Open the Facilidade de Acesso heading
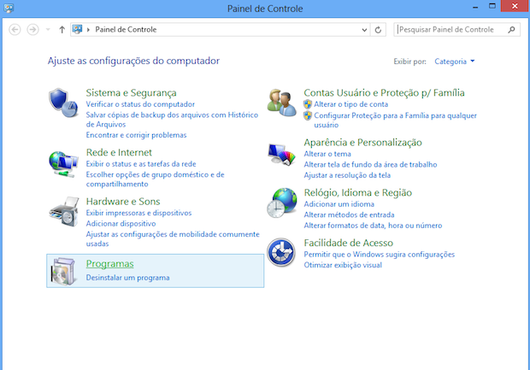This screenshot has width=530, height=370. pyautogui.click(x=348, y=243)
